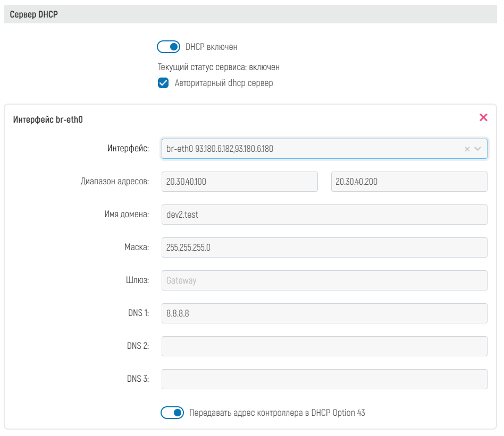Click the 'Авторитарный dhcp сервер' label

pos(224,83)
